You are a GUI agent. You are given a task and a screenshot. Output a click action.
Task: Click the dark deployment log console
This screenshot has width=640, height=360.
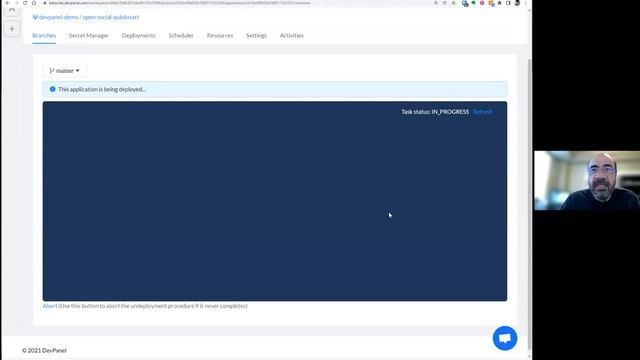click(275, 201)
